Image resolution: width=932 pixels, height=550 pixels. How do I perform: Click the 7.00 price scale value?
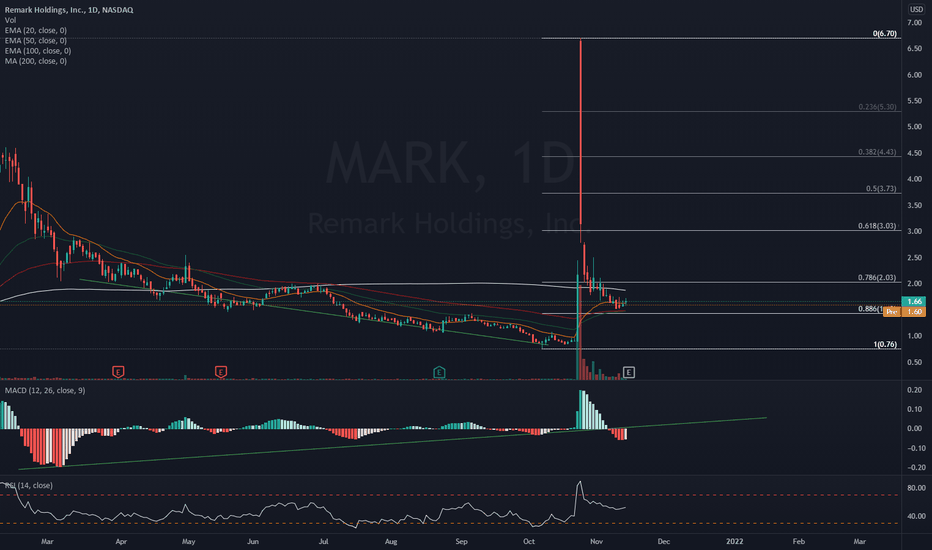(x=914, y=23)
